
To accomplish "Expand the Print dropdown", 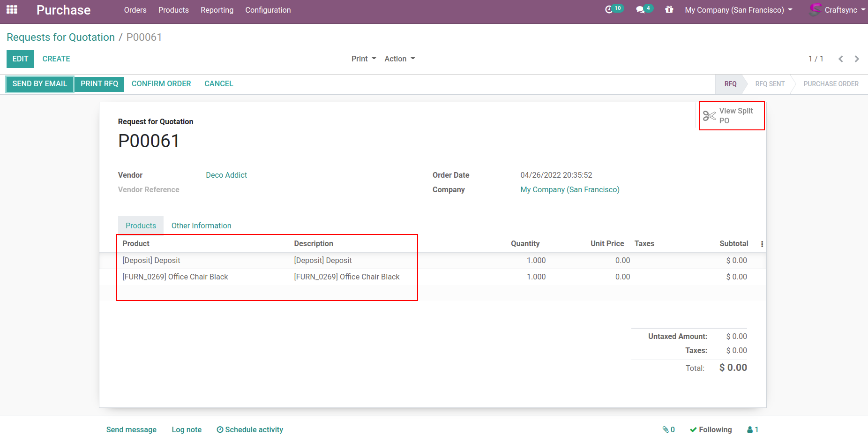I will click(364, 59).
